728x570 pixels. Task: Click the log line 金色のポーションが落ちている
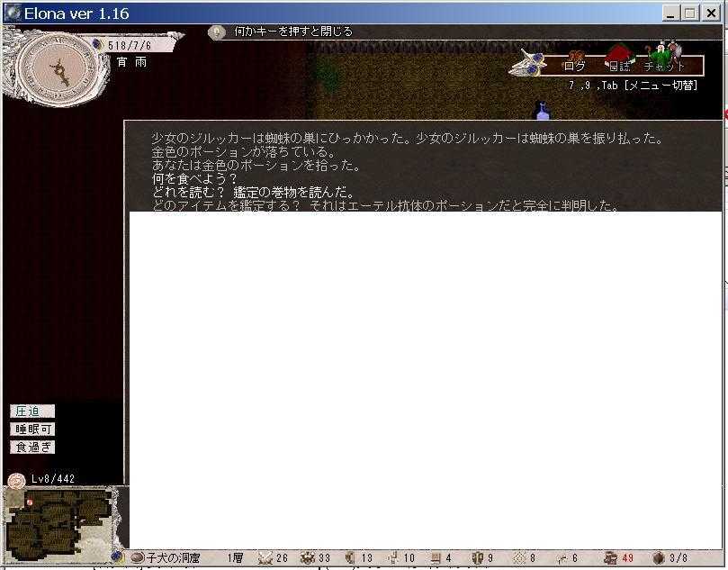[244, 152]
